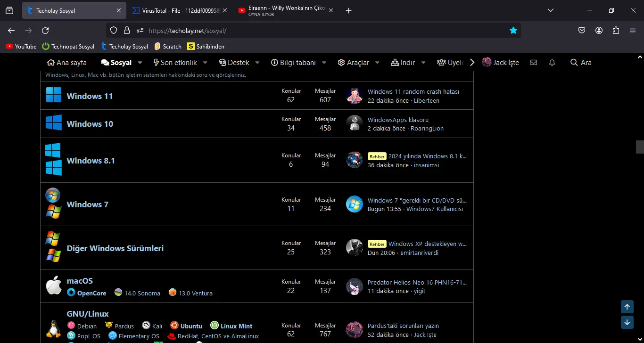Expand the Destek dropdown arrow
The height and width of the screenshot is (343, 644).
pos(257,63)
